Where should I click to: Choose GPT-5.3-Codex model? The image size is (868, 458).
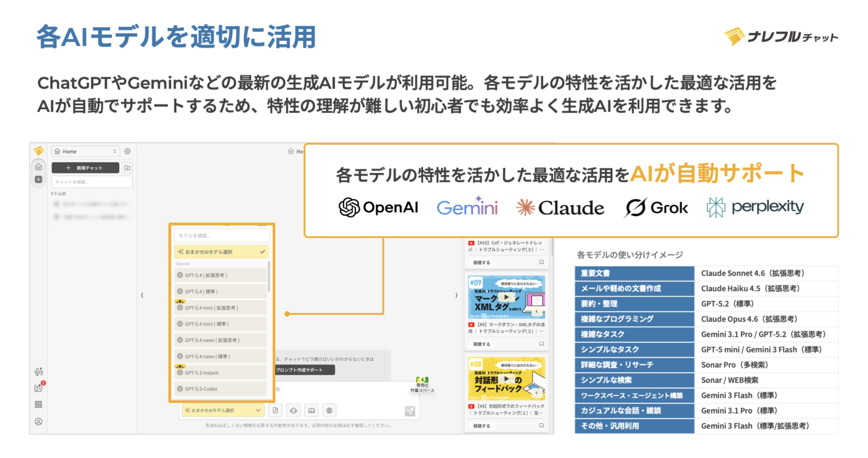coord(221,389)
